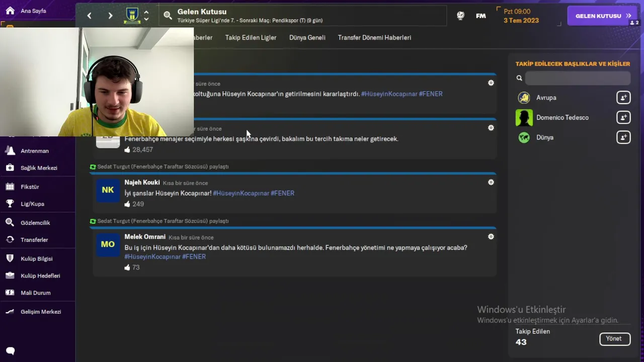The height and width of the screenshot is (362, 644).
Task: Go back with the left arrow
Action: point(89,16)
